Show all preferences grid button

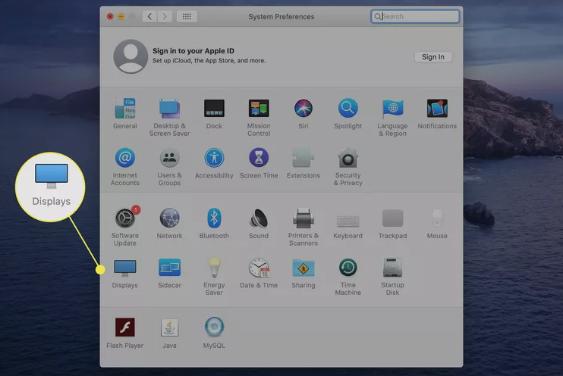pyautogui.click(x=187, y=16)
